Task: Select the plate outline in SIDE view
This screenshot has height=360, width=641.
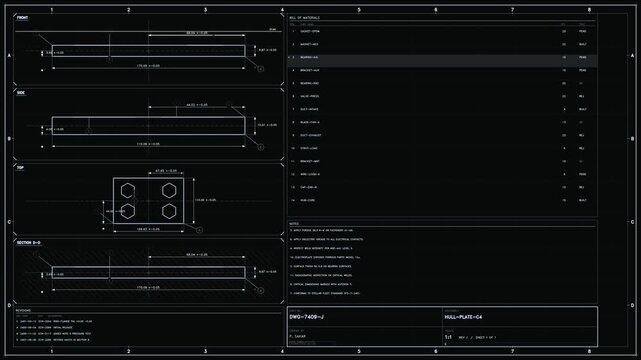Action: pos(148,125)
